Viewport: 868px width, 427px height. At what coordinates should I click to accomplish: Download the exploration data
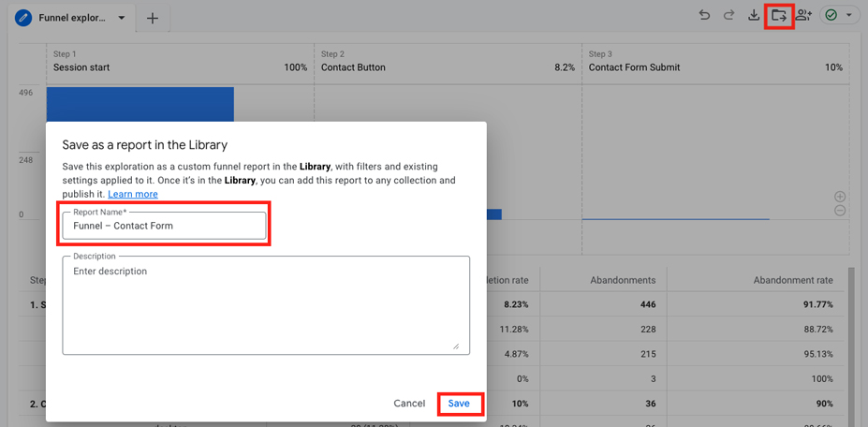(754, 16)
